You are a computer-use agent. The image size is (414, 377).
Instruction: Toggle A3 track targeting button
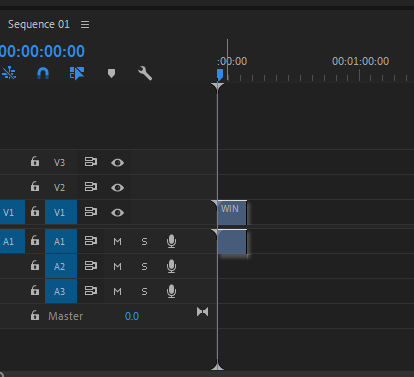coord(61,291)
